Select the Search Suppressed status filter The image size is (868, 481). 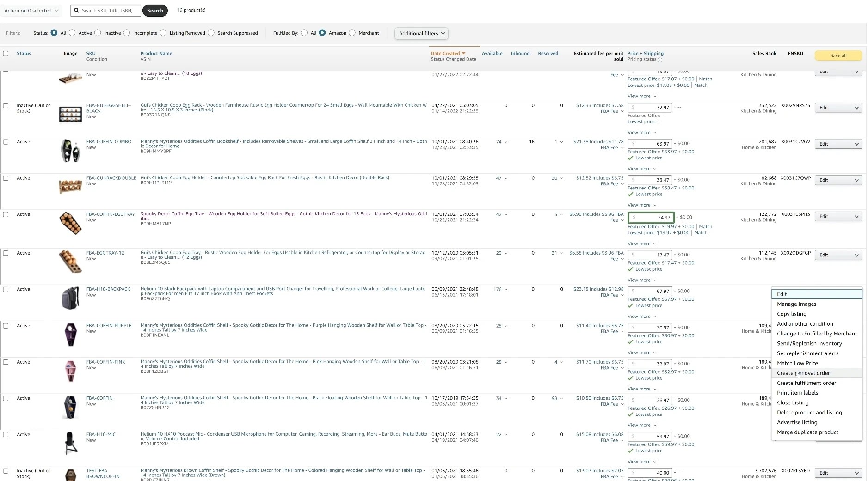211,33
